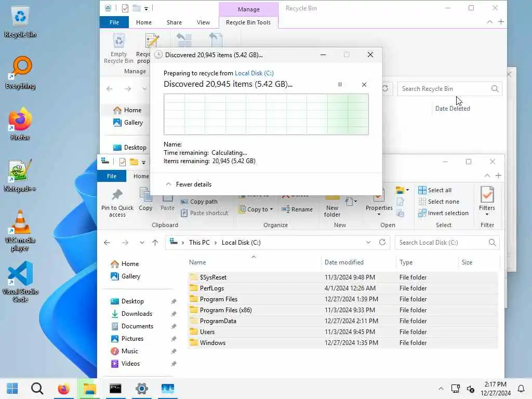The height and width of the screenshot is (399, 532).
Task: Click the recycle progress graph
Action: [266, 114]
